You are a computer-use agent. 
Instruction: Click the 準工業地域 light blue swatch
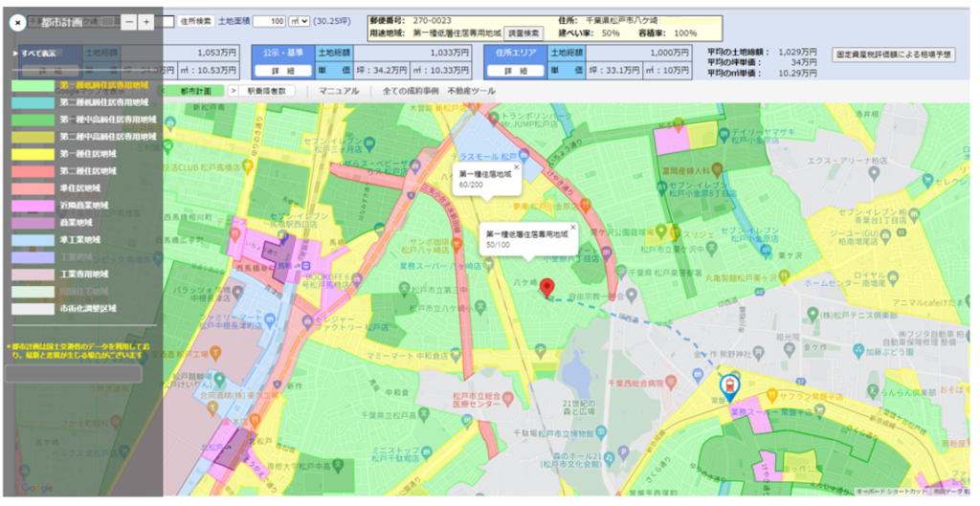pyautogui.click(x=33, y=240)
